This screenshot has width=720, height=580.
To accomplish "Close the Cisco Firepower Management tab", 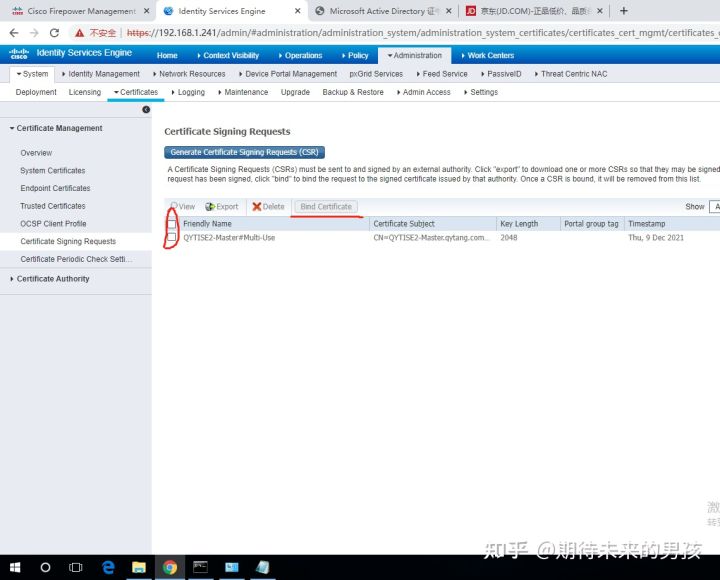I will pos(146,11).
